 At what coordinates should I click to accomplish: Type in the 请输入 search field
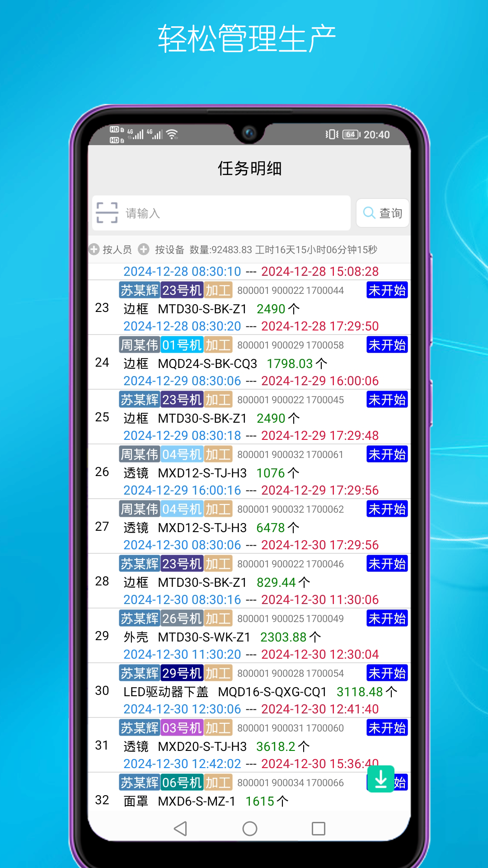235,213
